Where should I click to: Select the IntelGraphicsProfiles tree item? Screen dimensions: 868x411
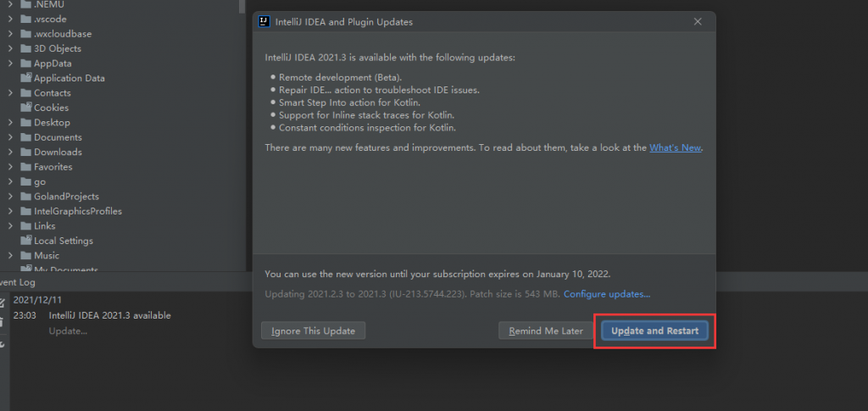[x=77, y=211]
